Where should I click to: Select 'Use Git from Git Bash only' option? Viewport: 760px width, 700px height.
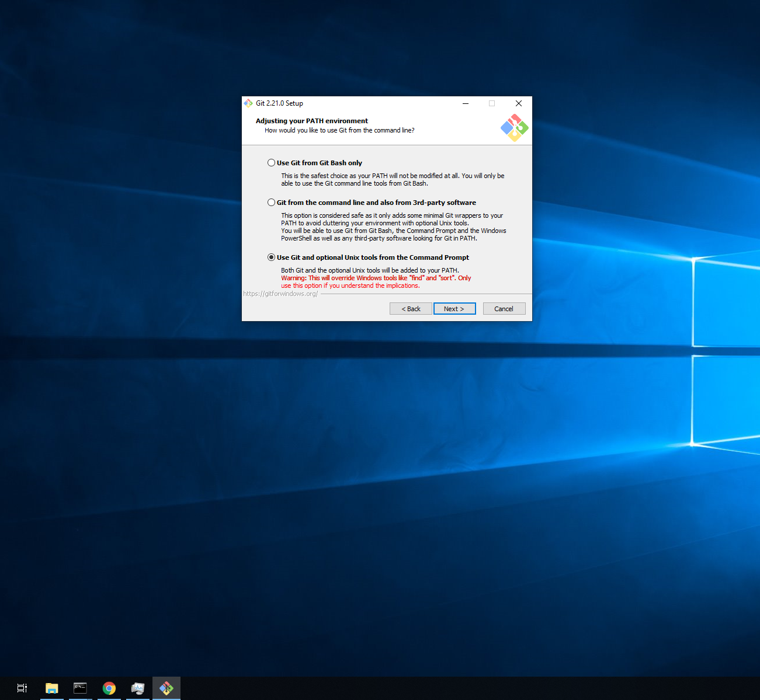(315, 163)
